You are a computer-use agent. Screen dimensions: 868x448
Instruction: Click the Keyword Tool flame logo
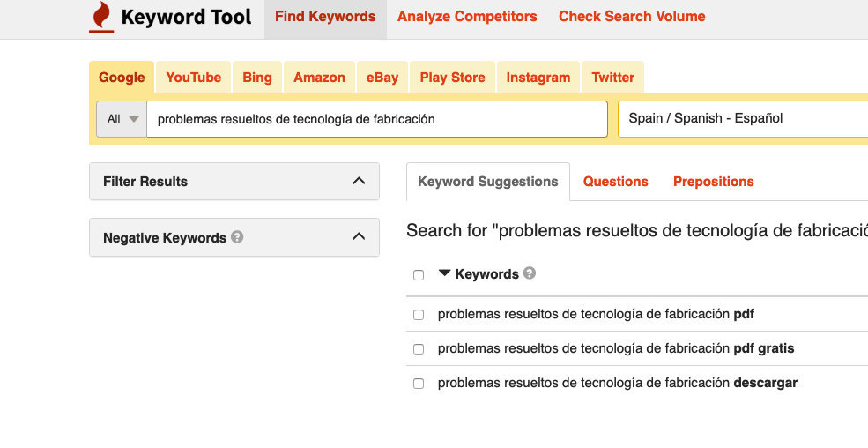tap(101, 17)
